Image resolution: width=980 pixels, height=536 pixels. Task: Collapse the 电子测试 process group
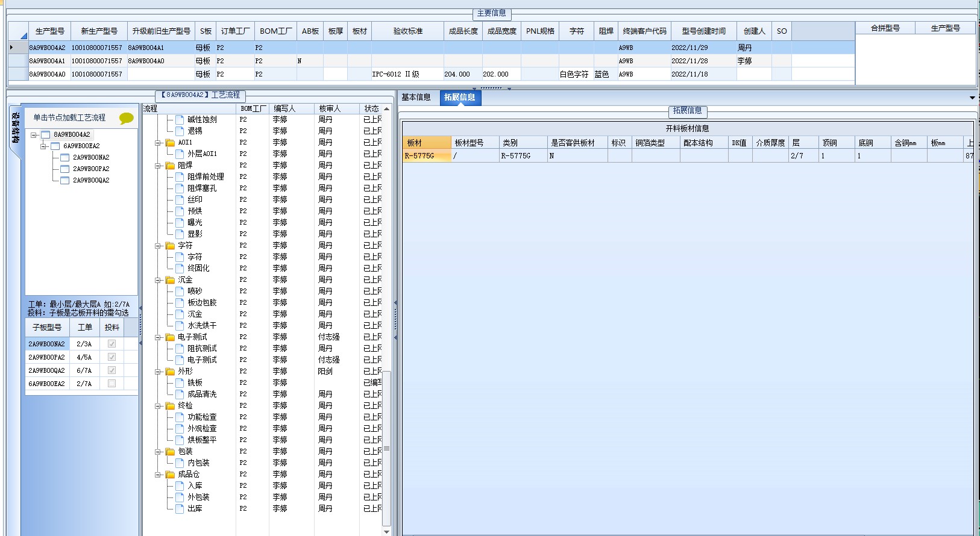(159, 337)
